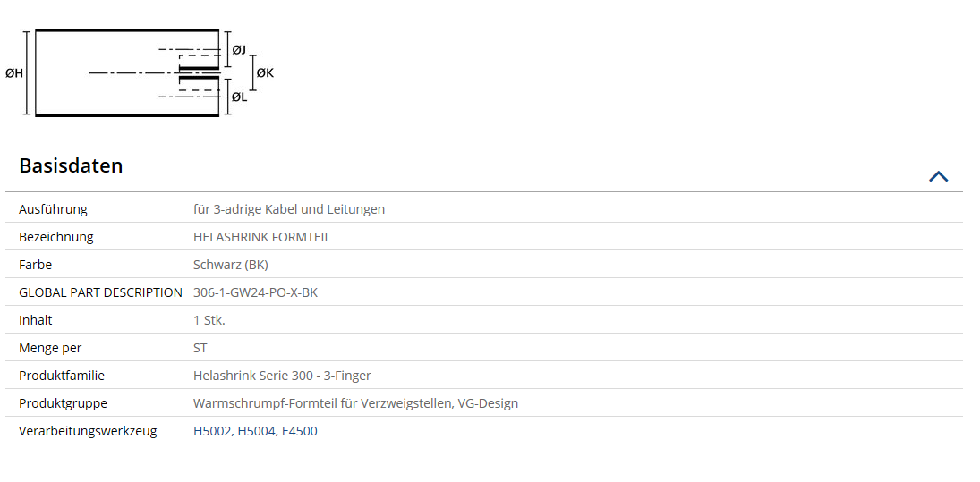Click the technical dimension drawing

(x=140, y=72)
